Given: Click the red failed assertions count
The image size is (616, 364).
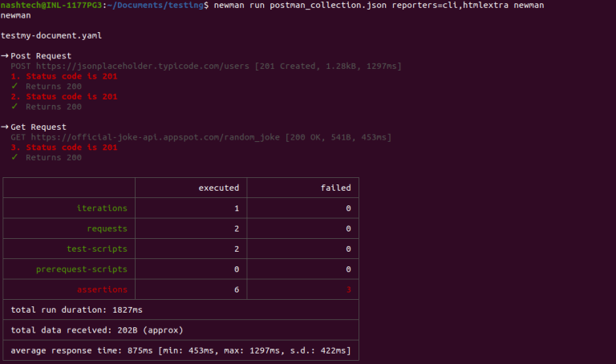Looking at the screenshot, I should 347,289.
